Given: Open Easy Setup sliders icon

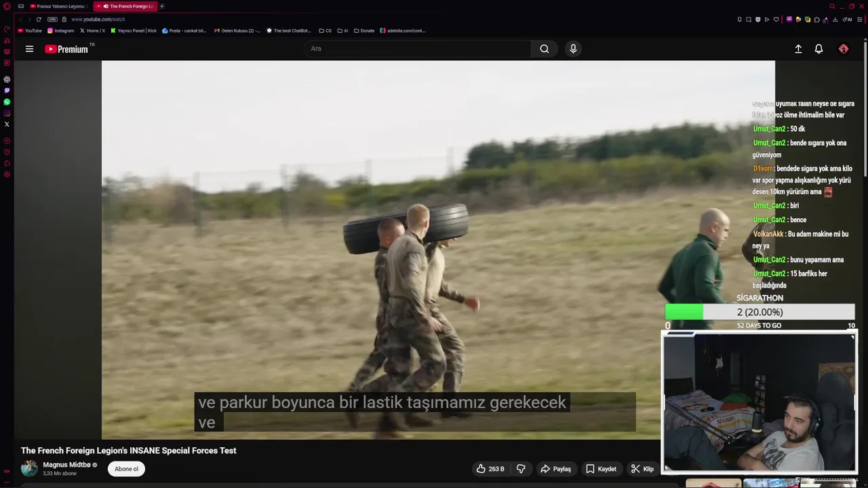Looking at the screenshot, I should tap(860, 19).
